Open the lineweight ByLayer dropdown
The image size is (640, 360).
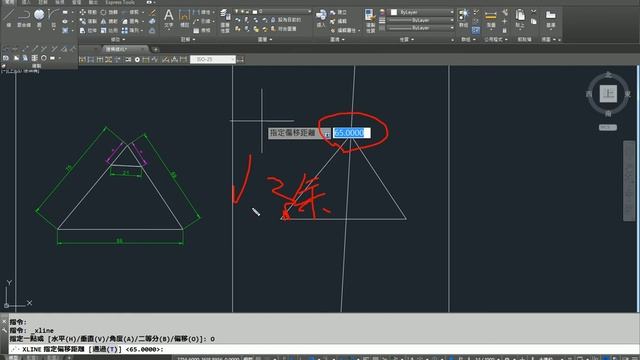click(420, 20)
